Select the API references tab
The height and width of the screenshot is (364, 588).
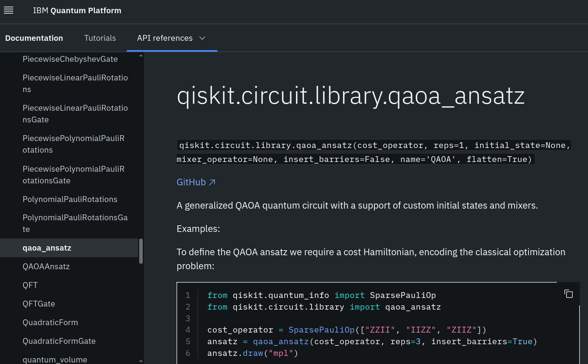tap(165, 38)
